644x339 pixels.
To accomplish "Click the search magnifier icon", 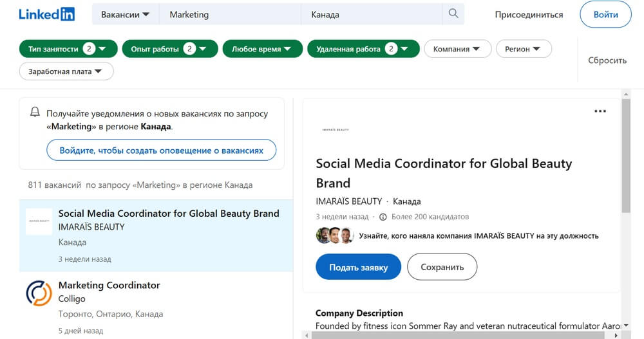I will 453,14.
